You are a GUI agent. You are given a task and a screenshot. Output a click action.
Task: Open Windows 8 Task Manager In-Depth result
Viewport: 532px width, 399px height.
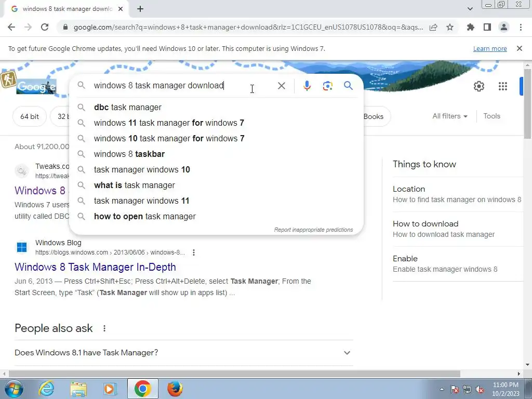pos(96,267)
